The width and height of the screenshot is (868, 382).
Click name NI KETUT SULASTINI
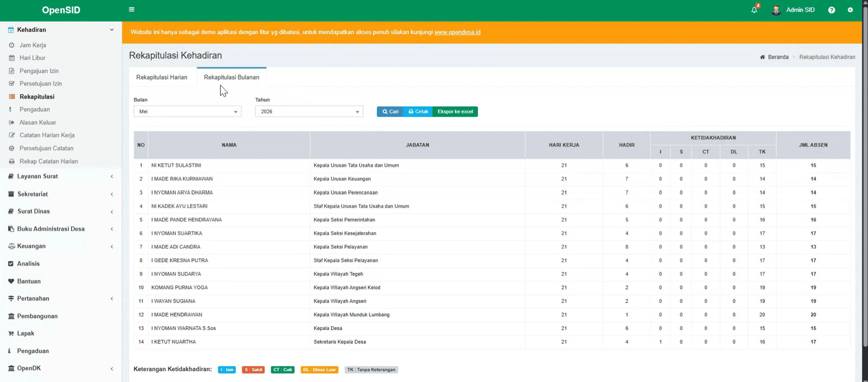click(x=176, y=165)
